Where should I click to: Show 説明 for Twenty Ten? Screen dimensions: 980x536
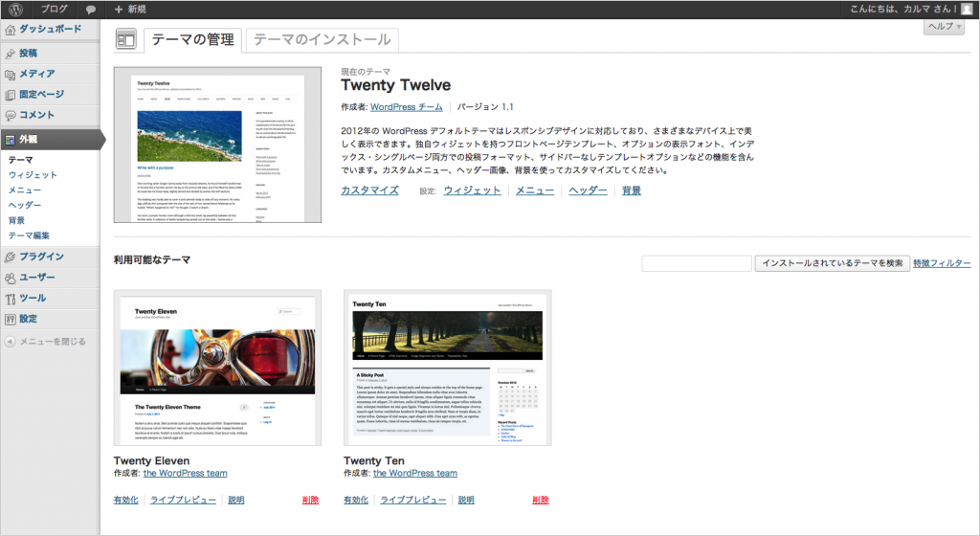[466, 500]
